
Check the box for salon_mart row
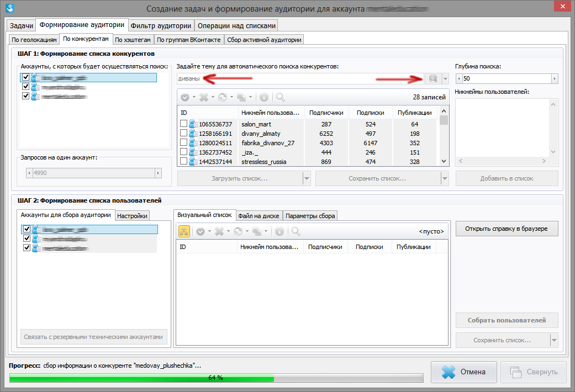[x=184, y=124]
